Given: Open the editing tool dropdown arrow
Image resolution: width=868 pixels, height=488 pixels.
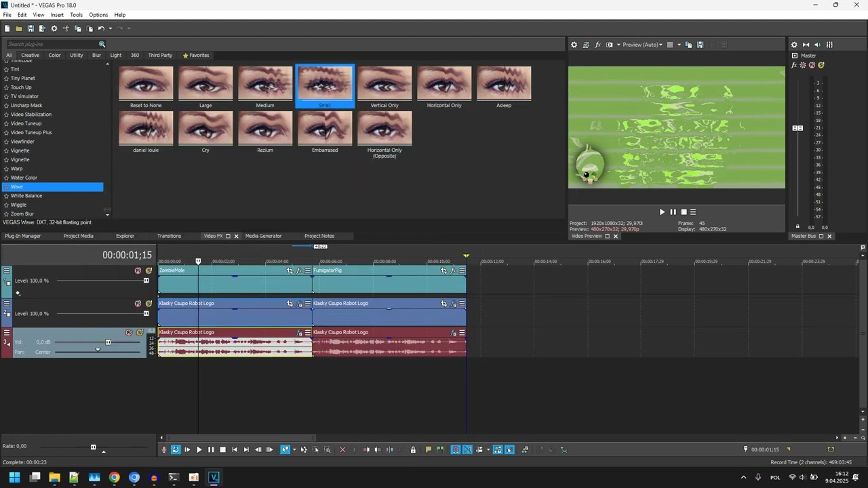Looking at the screenshot, I should click(294, 449).
